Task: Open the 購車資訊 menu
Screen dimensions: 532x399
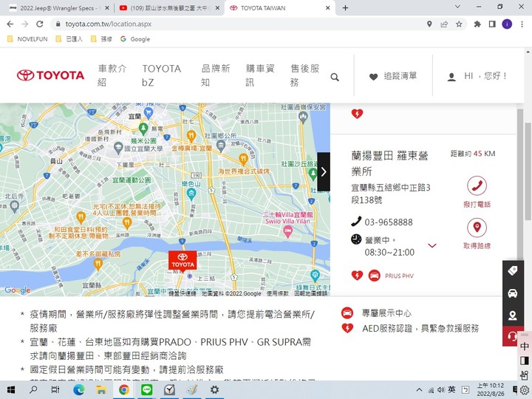Action: click(x=260, y=75)
